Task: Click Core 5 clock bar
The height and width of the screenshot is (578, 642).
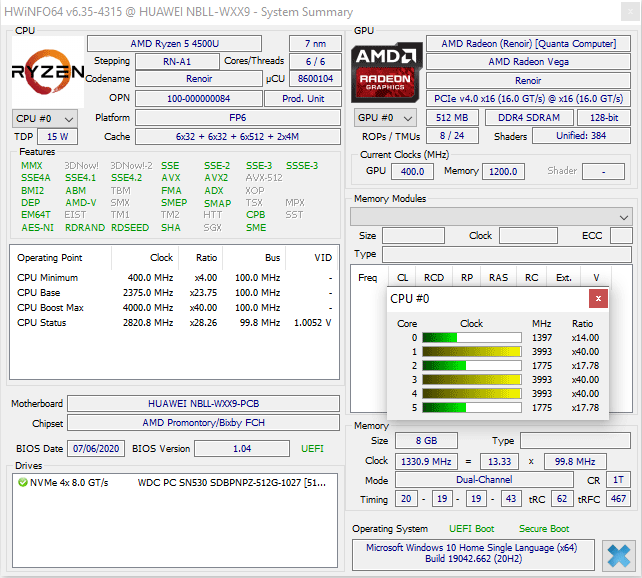Action: [472, 408]
